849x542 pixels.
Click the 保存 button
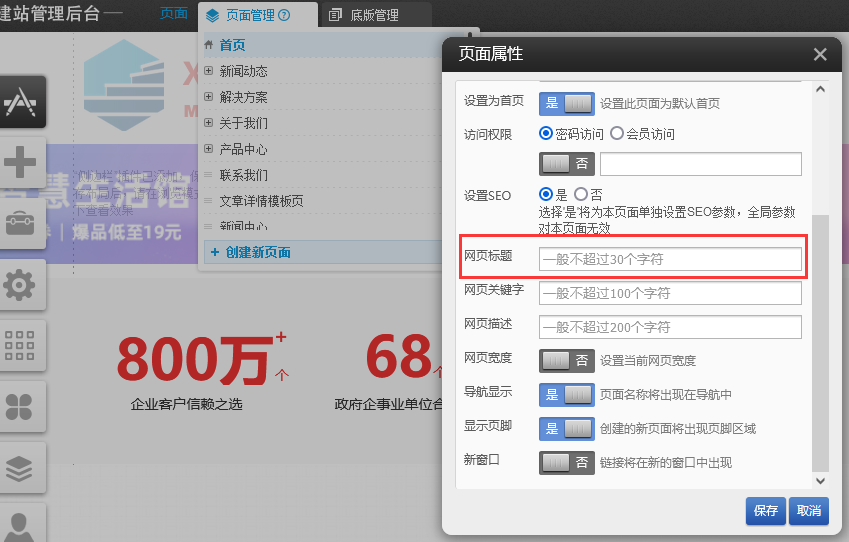coord(765,511)
